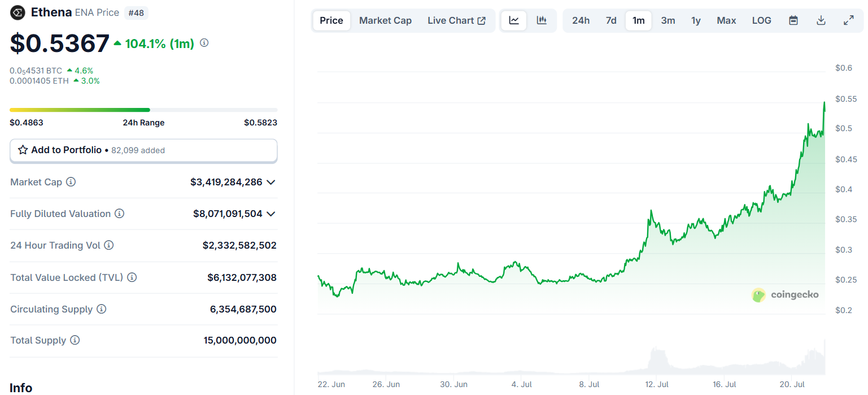Open the Live Chart tab
Screen dimensions: 868x395
coord(456,20)
